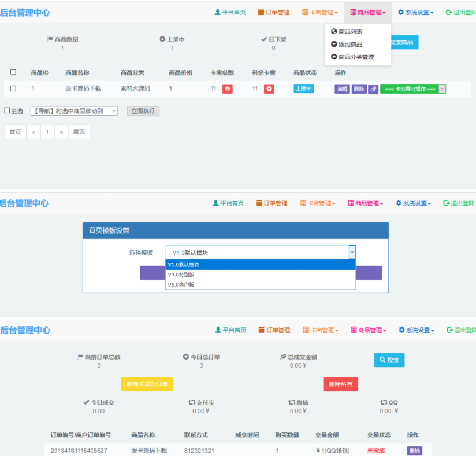Expand 系统设置 on the product list page navbar
Viewport: 476px width, 456px height.
(415, 12)
